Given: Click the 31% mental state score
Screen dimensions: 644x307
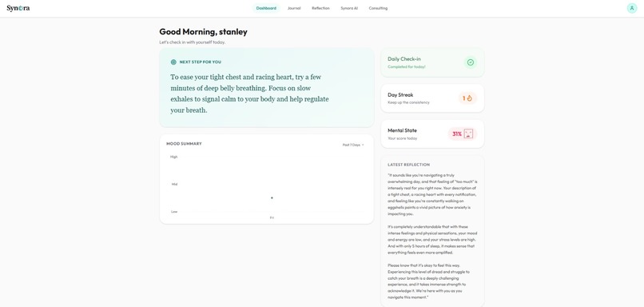Looking at the screenshot, I should point(457,134).
